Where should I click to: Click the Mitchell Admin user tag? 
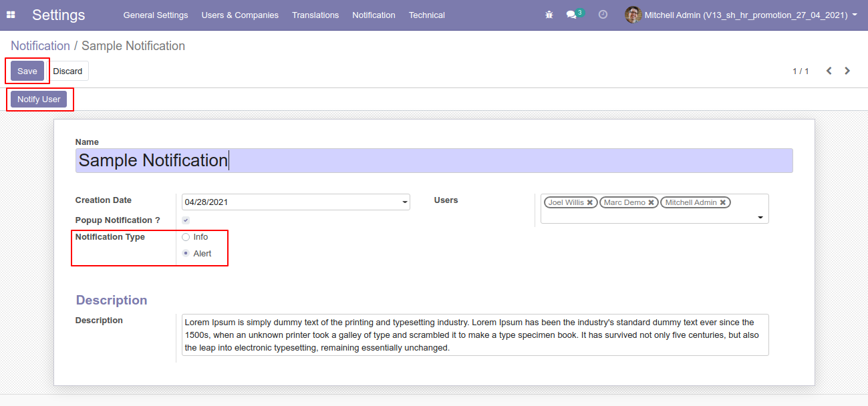(696, 202)
